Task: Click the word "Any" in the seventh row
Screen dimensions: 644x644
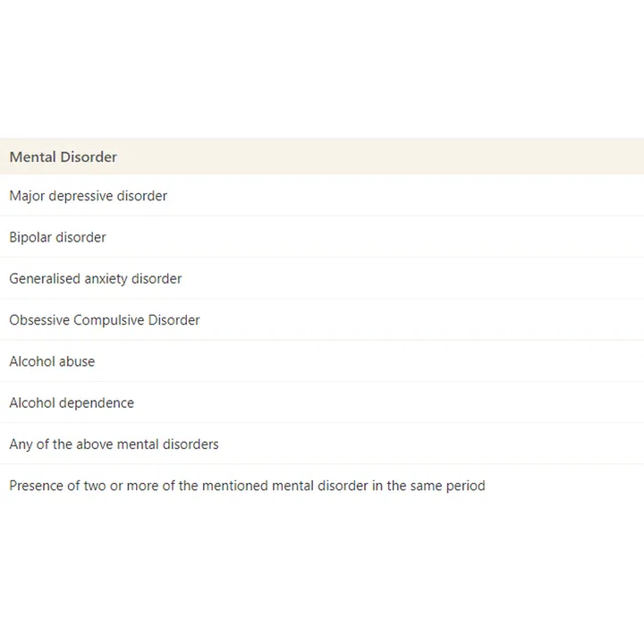Action: (21, 445)
